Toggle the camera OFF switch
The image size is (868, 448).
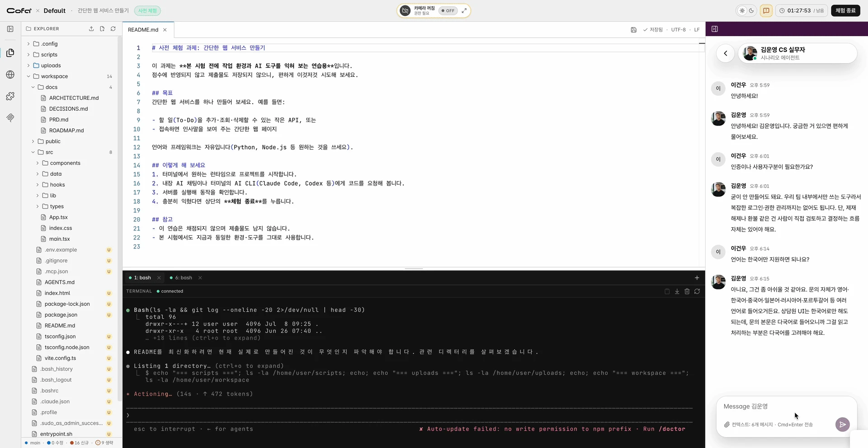click(x=448, y=11)
